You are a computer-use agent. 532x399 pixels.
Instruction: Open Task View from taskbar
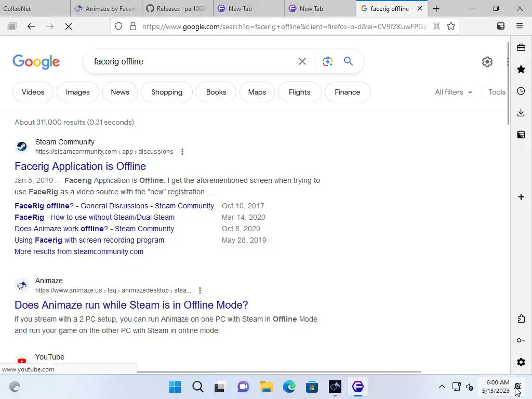point(220,387)
